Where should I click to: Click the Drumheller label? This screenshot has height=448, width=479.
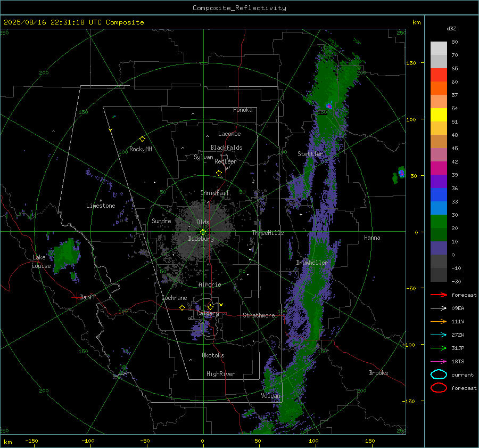tap(311, 263)
